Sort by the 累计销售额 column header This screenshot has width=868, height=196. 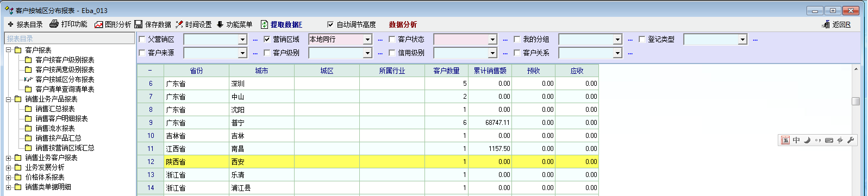pos(490,71)
